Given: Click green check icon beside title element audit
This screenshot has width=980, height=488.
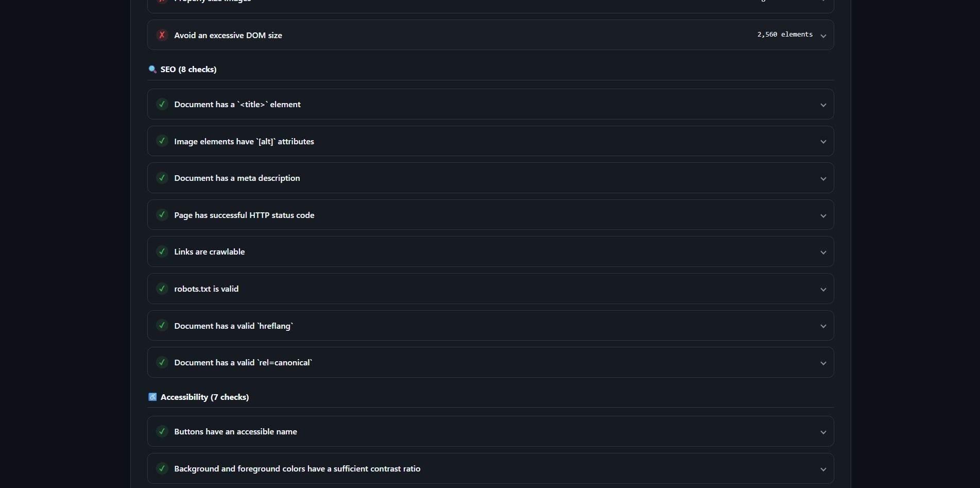Looking at the screenshot, I should tap(162, 104).
